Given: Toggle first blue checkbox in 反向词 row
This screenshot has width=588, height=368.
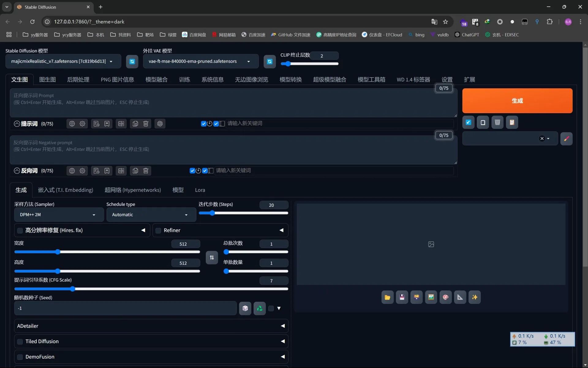Looking at the screenshot, I should pyautogui.click(x=192, y=171).
